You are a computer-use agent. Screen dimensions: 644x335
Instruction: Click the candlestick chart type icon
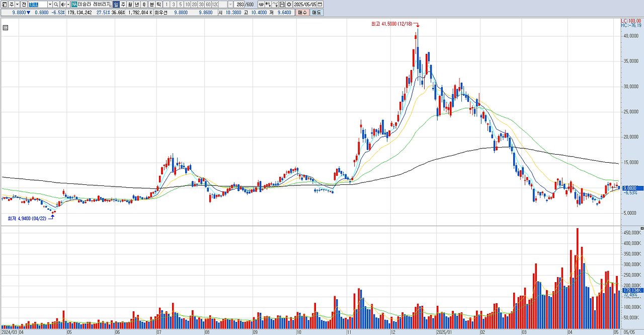point(268,5)
